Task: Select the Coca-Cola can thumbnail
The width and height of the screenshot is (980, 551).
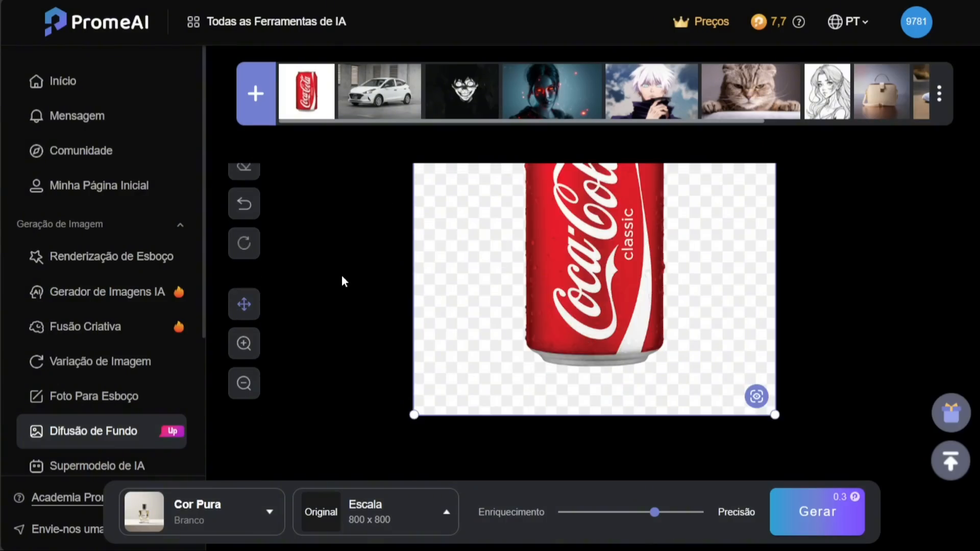Action: [x=306, y=91]
